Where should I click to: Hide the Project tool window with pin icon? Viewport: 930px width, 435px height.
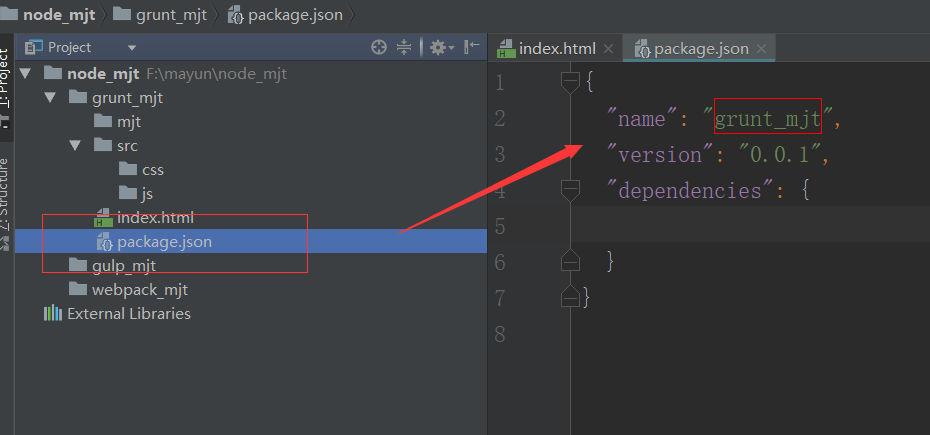(x=471, y=47)
